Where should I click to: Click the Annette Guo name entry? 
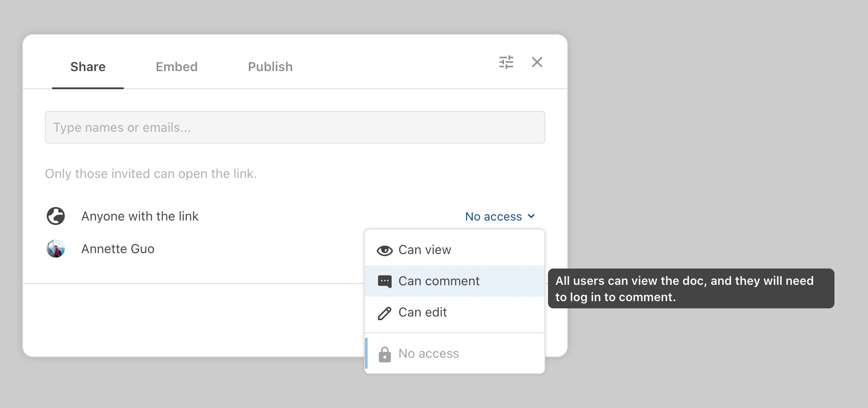(x=118, y=249)
